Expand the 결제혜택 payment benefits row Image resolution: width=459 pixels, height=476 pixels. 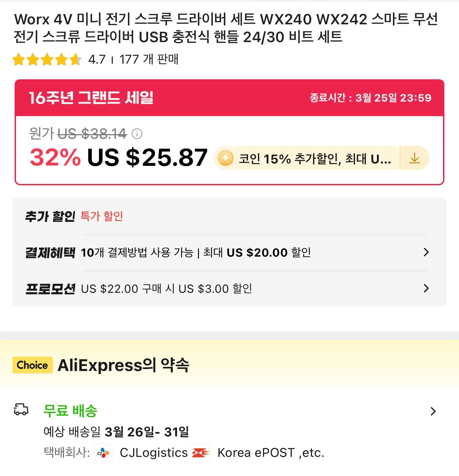[x=426, y=252]
